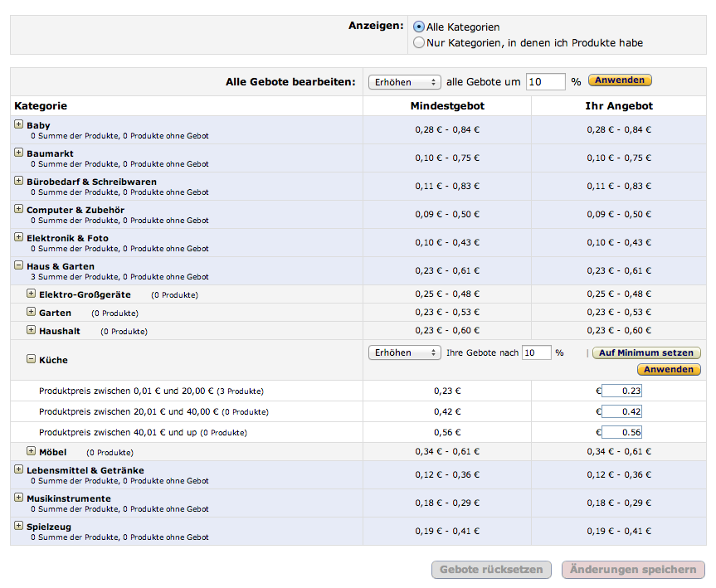The image size is (716, 588).
Task: Click the 'Haushalt' subcategory name
Action: point(60,332)
